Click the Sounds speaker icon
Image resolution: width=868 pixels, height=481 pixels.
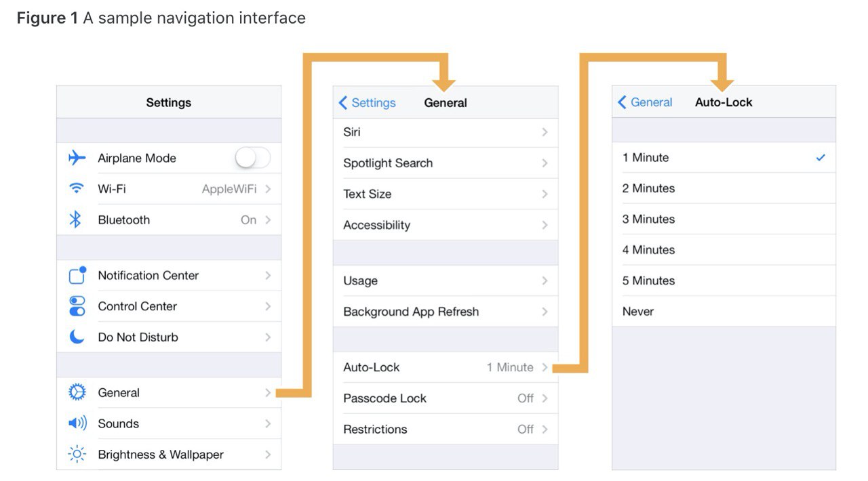(77, 423)
